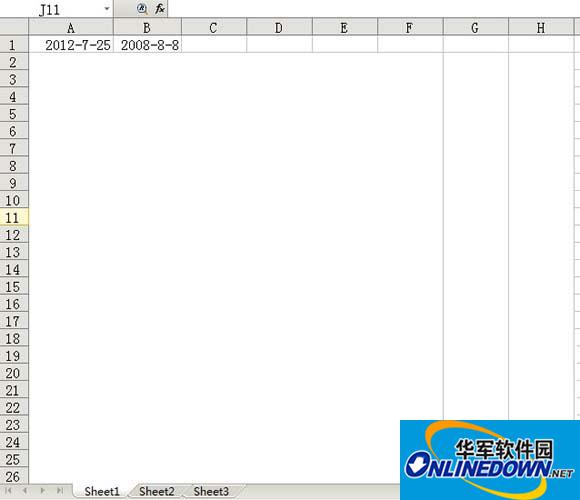This screenshot has height=500, width=580.
Task: Select column D header
Action: (279, 28)
